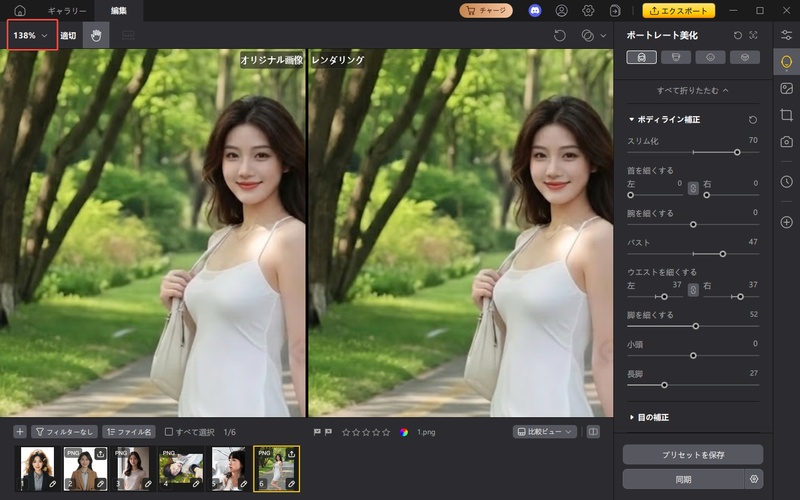The width and height of the screenshot is (800, 500).
Task: Select the third face portrait tab
Action: pos(710,57)
